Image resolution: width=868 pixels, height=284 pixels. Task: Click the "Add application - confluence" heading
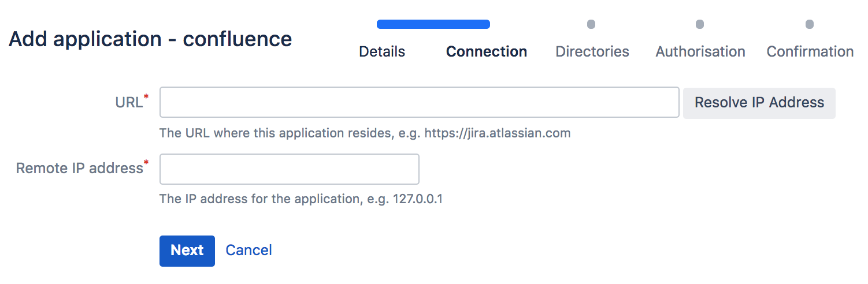tap(150, 39)
